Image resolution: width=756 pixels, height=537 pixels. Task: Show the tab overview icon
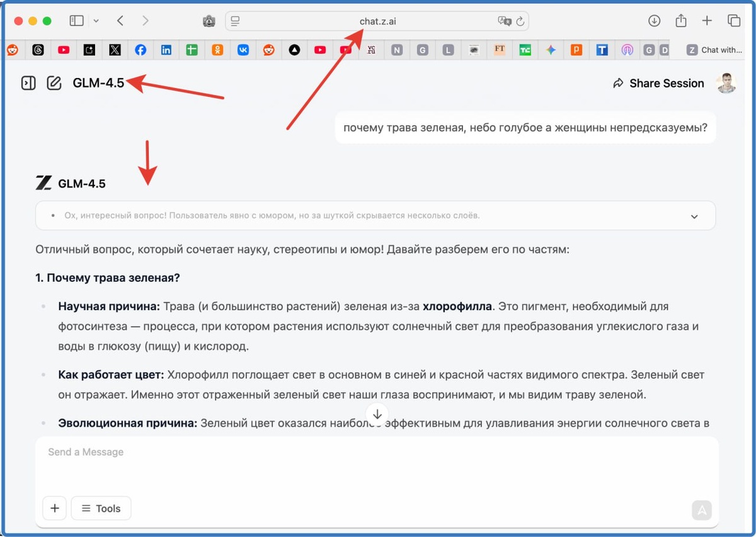[x=734, y=21]
